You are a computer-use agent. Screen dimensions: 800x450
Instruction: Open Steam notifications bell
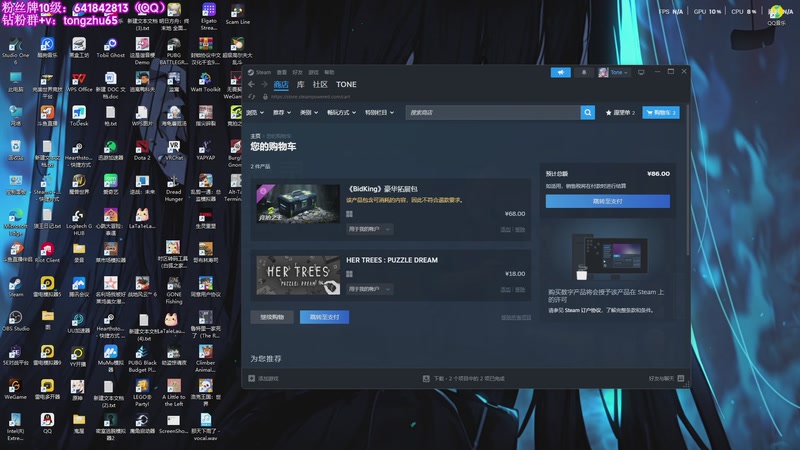[584, 72]
